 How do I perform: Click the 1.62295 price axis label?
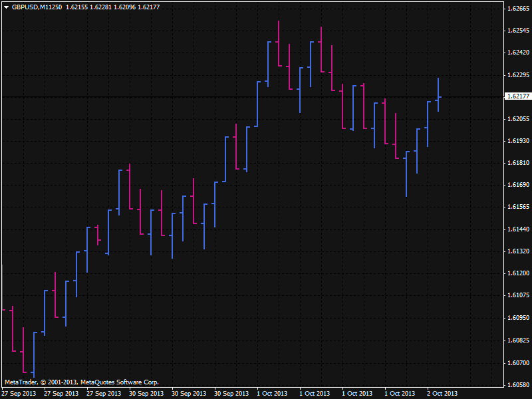(x=518, y=74)
